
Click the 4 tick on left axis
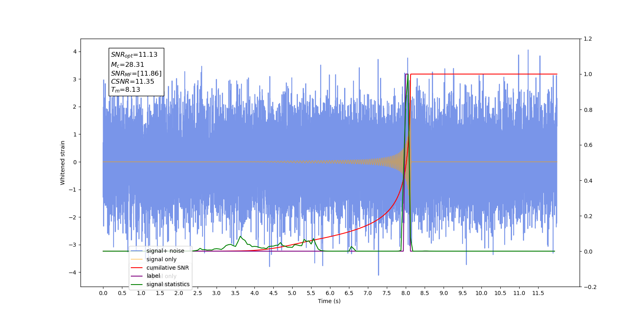click(74, 52)
